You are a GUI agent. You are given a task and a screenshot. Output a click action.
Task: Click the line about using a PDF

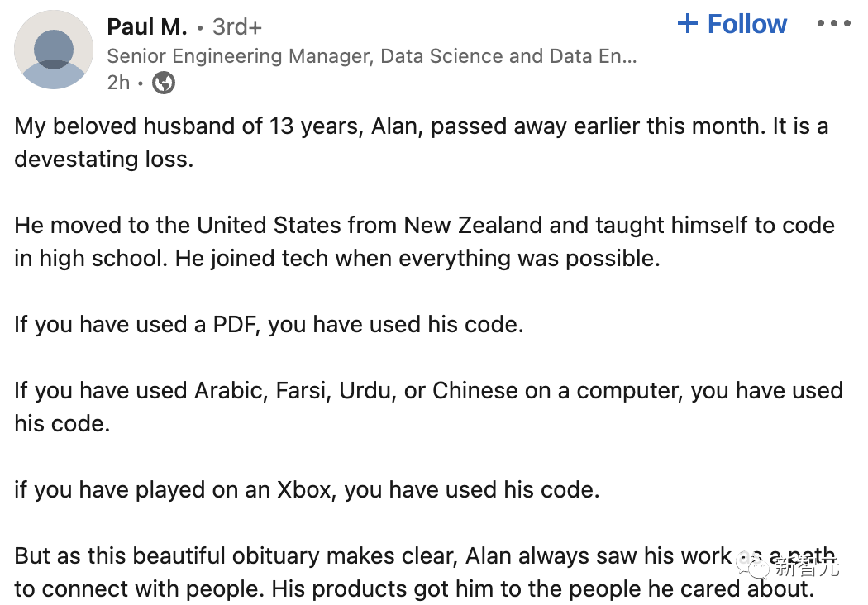269,324
